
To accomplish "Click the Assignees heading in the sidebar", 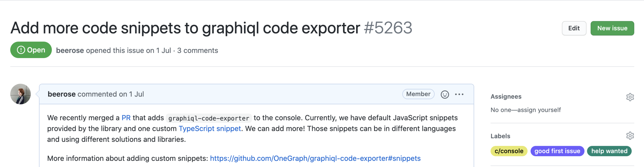I will point(506,97).
